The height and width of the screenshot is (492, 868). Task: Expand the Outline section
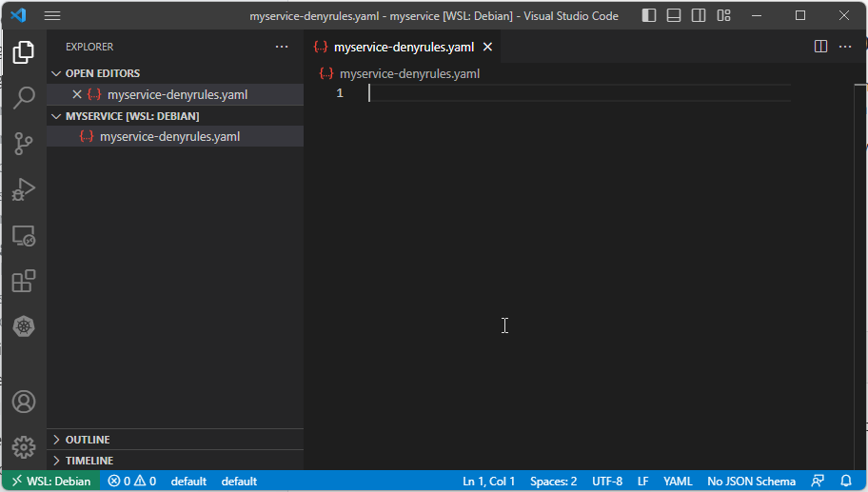tap(87, 440)
